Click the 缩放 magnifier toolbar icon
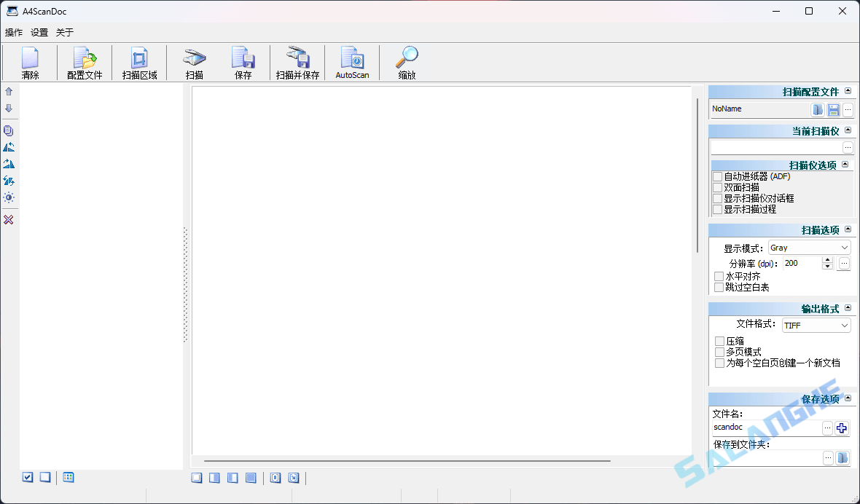The width and height of the screenshot is (860, 504). click(x=407, y=62)
